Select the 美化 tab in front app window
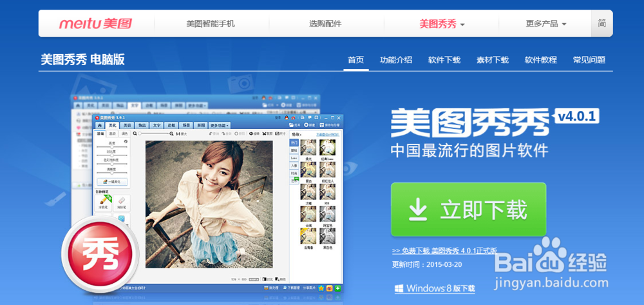 point(112,125)
